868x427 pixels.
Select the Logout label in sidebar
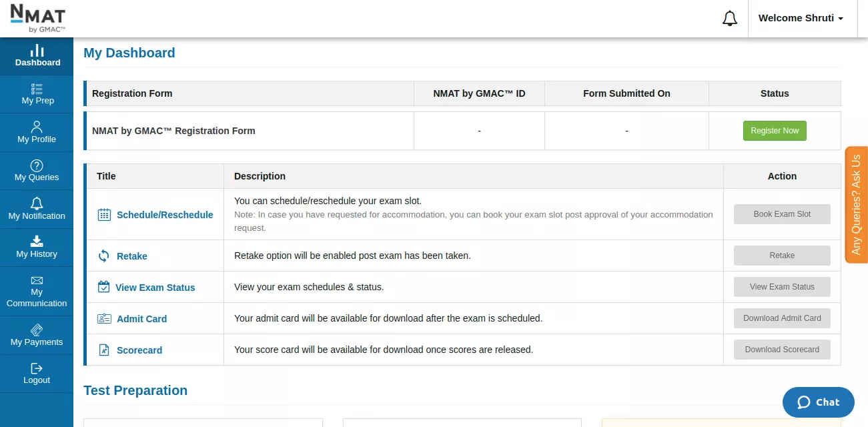pyautogui.click(x=37, y=380)
